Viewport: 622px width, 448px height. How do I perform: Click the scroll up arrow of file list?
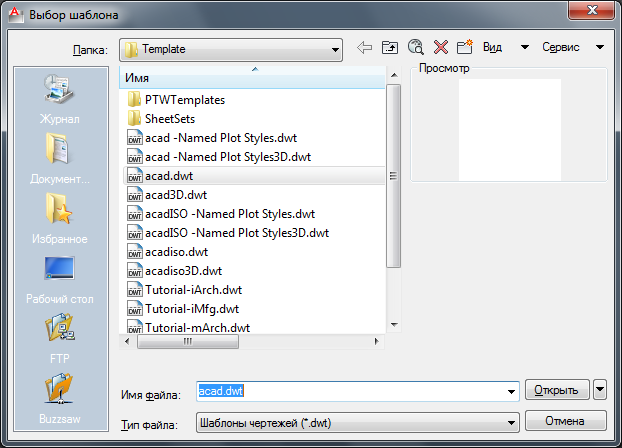point(394,75)
